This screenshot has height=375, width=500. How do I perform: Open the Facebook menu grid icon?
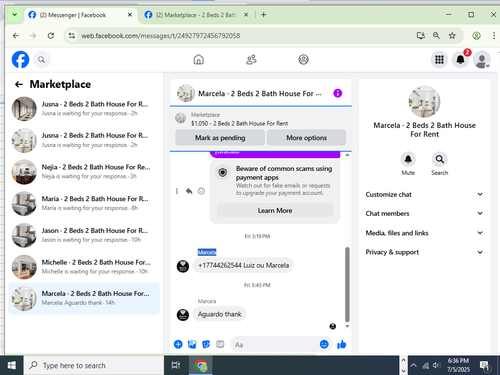coord(439,60)
